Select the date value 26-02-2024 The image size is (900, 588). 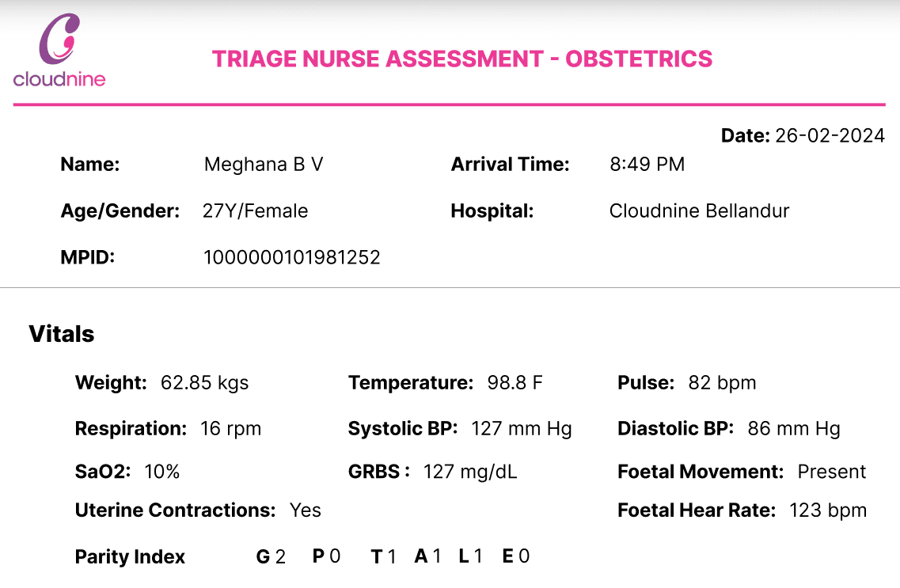[x=830, y=135]
